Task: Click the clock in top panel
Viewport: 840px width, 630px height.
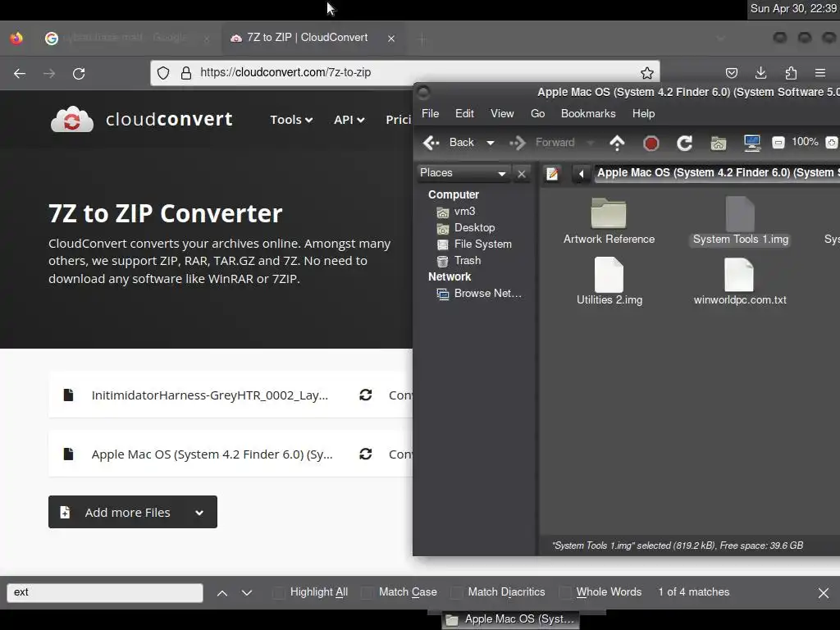Action: pyautogui.click(x=793, y=8)
